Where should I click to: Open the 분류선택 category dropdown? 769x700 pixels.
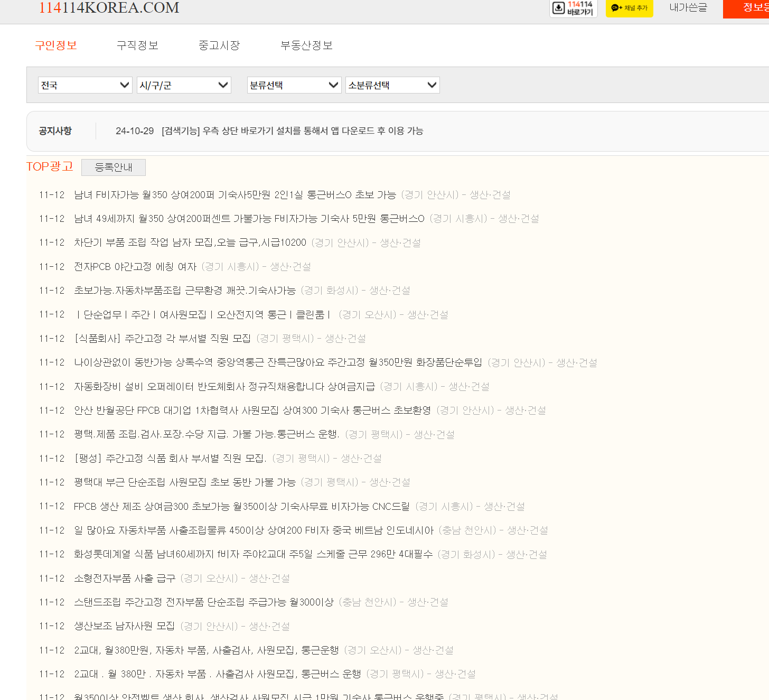[294, 85]
